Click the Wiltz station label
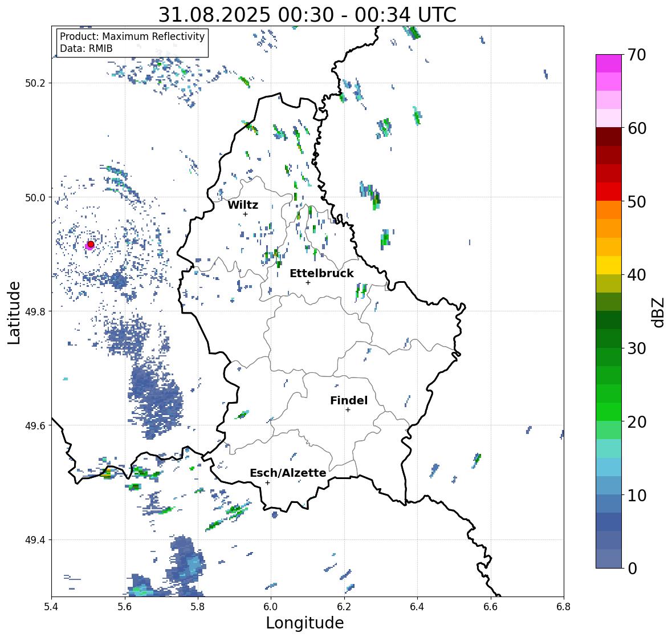Viewport: 672px width, 637px height. click(243, 205)
